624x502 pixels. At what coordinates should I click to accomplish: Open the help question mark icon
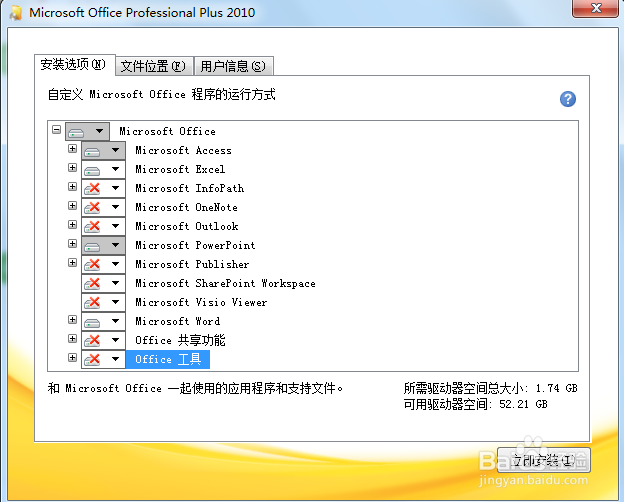tap(567, 99)
